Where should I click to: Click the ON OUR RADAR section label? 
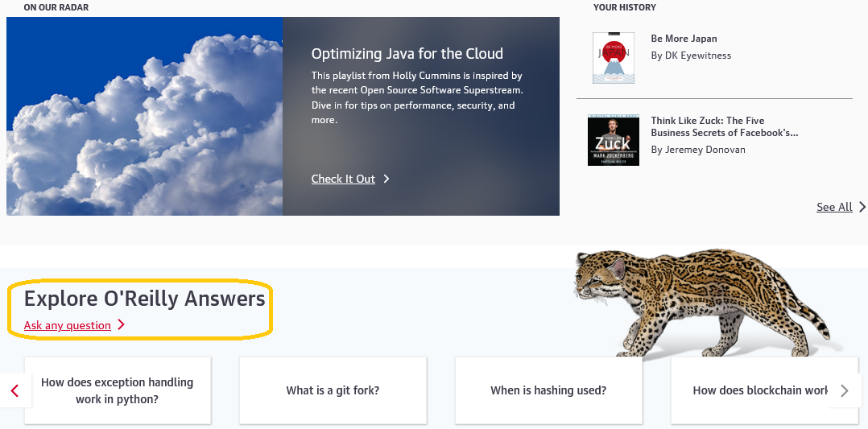coord(56,8)
